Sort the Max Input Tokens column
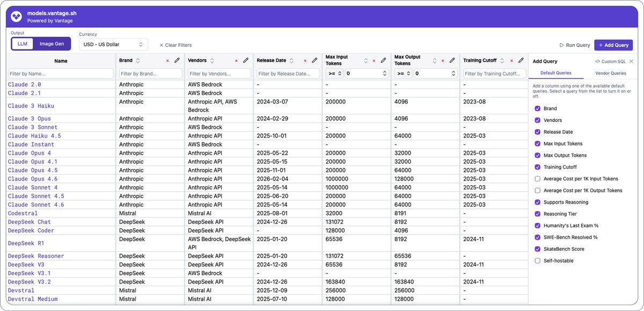This screenshot has height=311, width=644. tap(366, 61)
